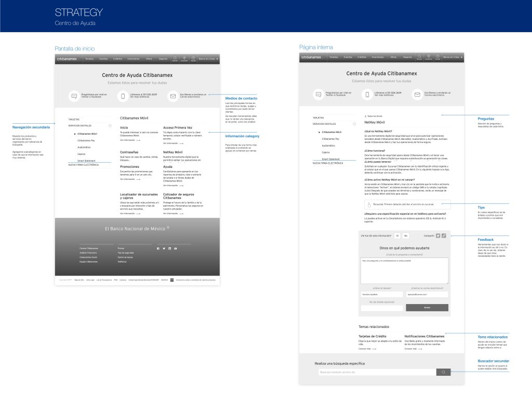Open the locator pin icon in Pantalla de inicio navbar
The image size is (532, 394).
click(184, 59)
